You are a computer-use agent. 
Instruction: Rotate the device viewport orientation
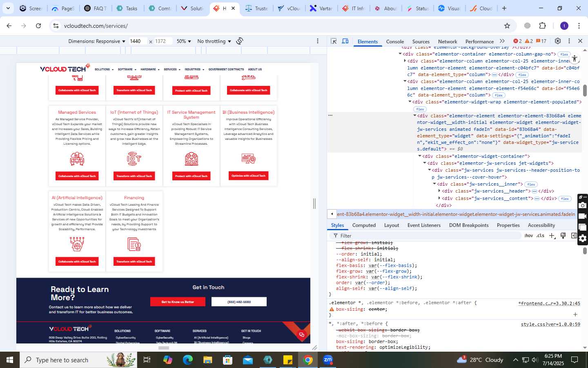(240, 41)
